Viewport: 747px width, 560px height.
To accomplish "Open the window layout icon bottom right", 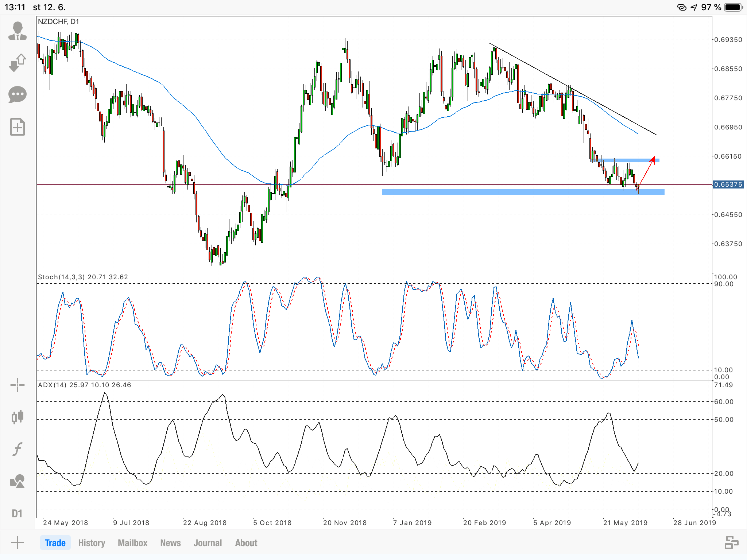I will click(731, 542).
